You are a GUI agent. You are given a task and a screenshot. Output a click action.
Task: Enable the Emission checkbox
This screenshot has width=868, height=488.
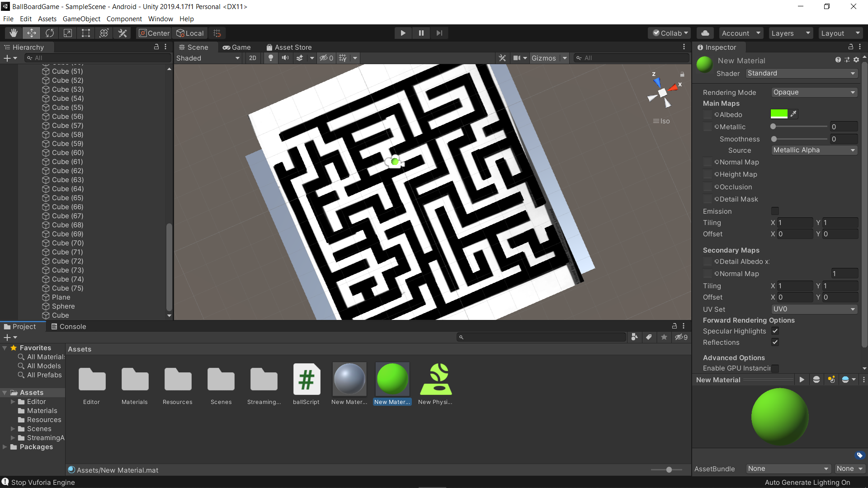point(775,211)
